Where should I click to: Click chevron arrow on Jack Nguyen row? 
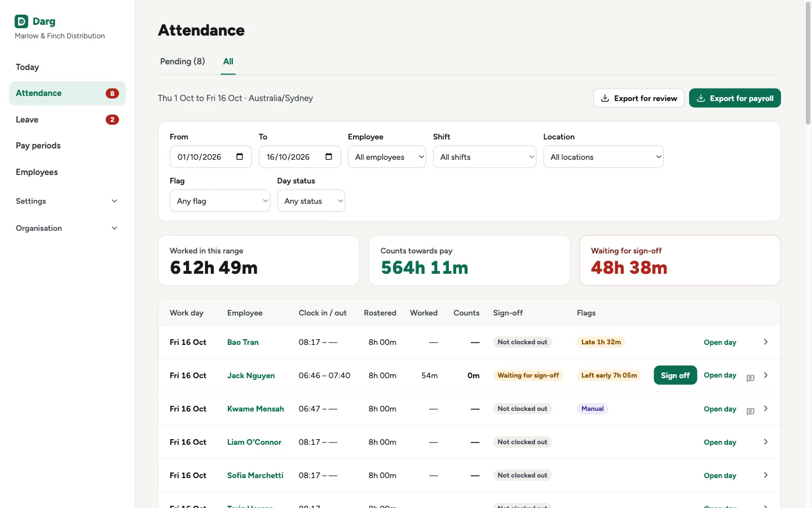point(766,375)
